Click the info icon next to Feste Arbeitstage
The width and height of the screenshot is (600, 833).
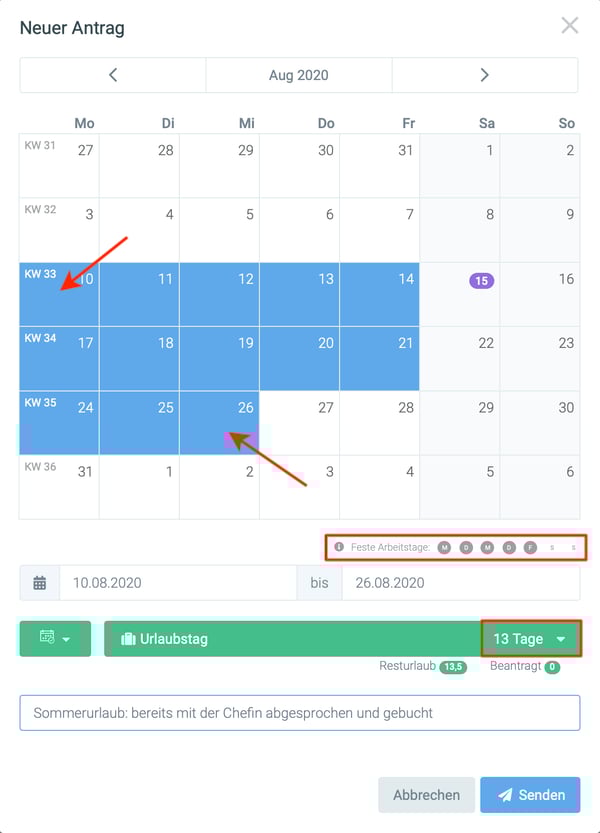tap(339, 547)
